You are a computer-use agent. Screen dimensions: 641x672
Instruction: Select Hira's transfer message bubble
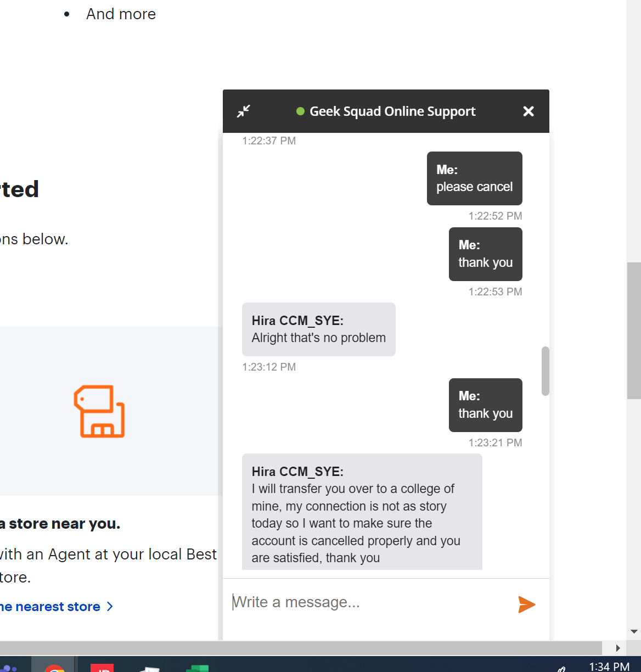tap(362, 511)
